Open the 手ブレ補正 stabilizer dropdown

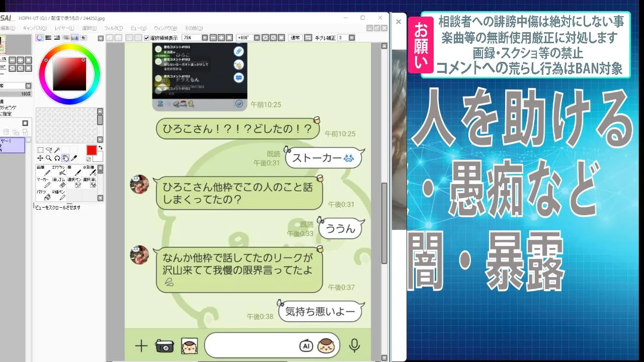tap(352, 38)
